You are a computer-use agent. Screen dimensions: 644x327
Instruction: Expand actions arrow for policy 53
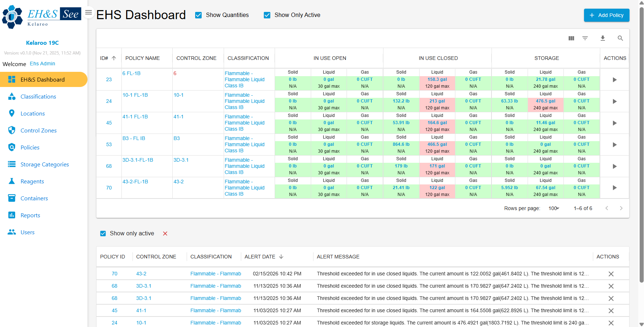(x=614, y=145)
